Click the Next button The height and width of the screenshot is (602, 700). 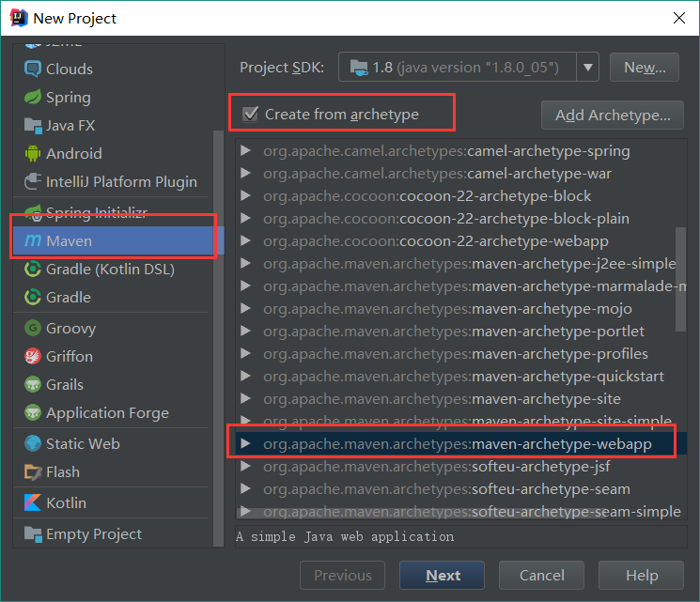[442, 575]
